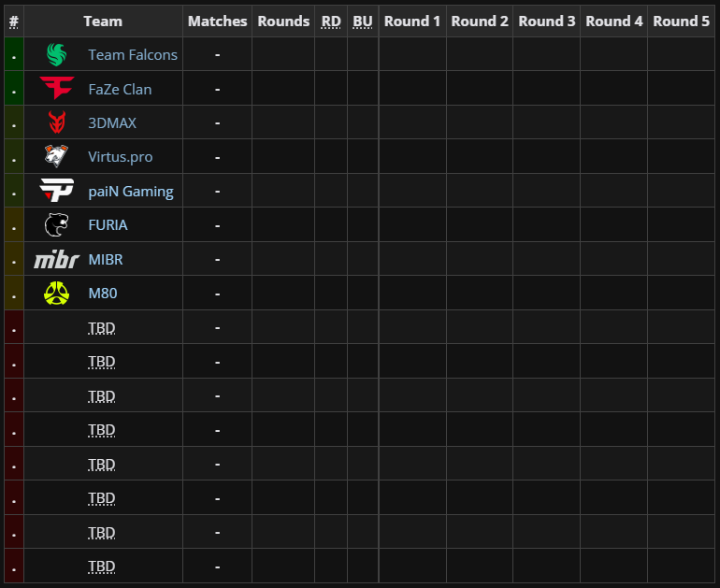Open the FURIA team link
Image resolution: width=720 pixels, height=588 pixels.
pyautogui.click(x=108, y=225)
